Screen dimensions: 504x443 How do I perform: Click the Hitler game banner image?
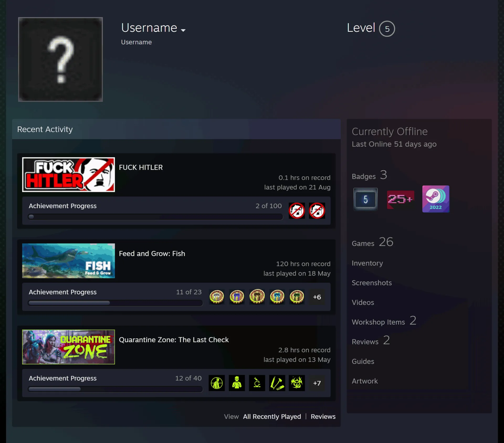[69, 175]
